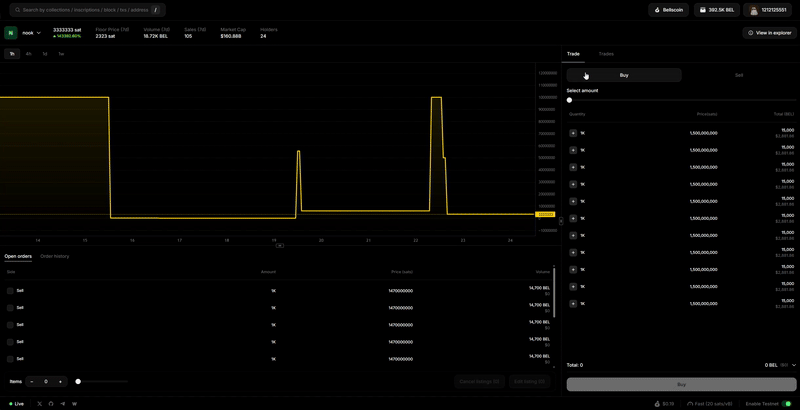Click the View in explorer button
The width and height of the screenshot is (800, 410).
point(769,33)
